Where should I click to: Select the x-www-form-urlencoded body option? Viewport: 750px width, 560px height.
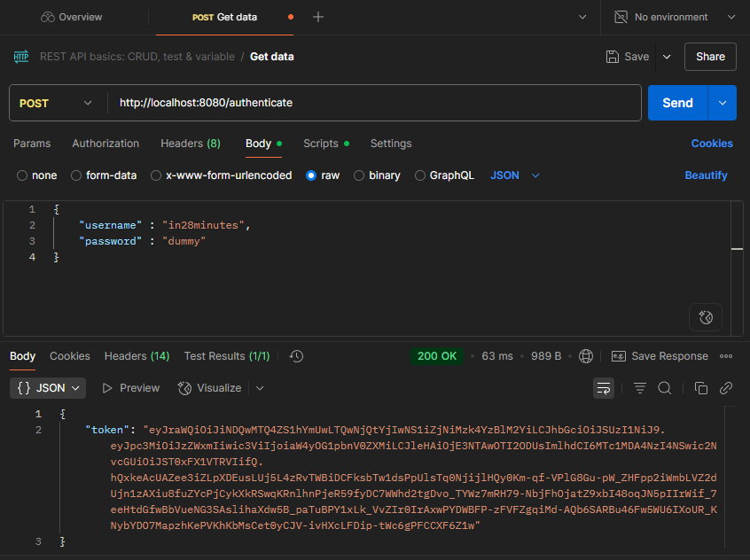[x=221, y=175]
